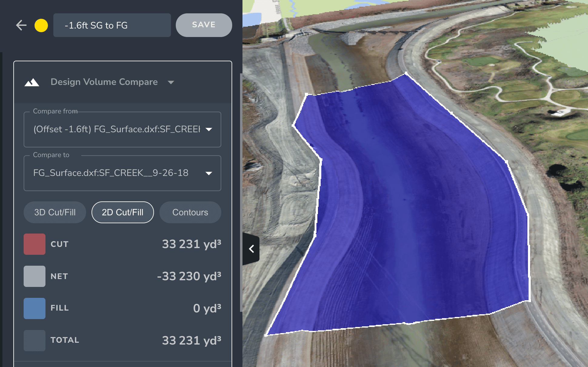Collapse the side panel with chevron arrow
588x367 pixels.
(x=251, y=249)
